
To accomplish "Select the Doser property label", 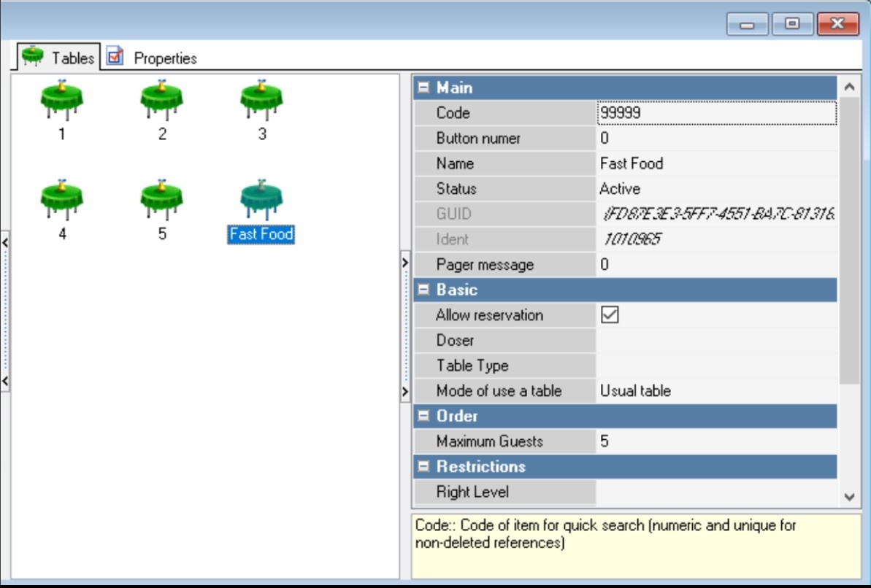I will coord(455,341).
